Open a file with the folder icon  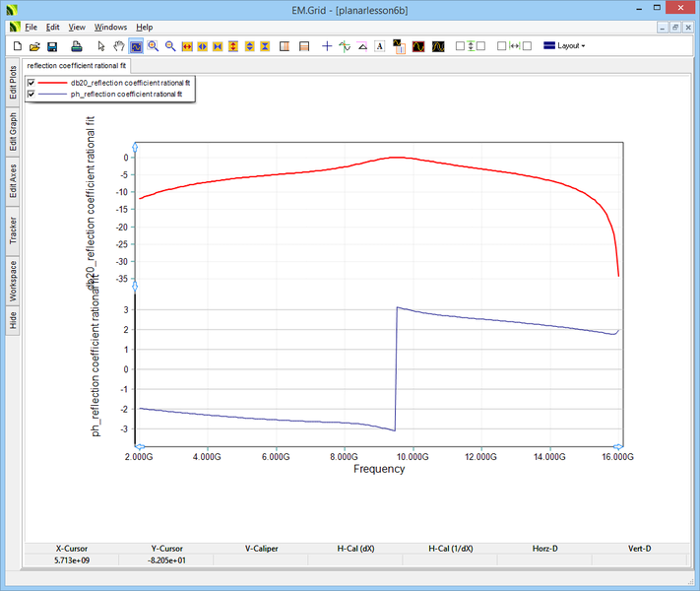click(34, 46)
